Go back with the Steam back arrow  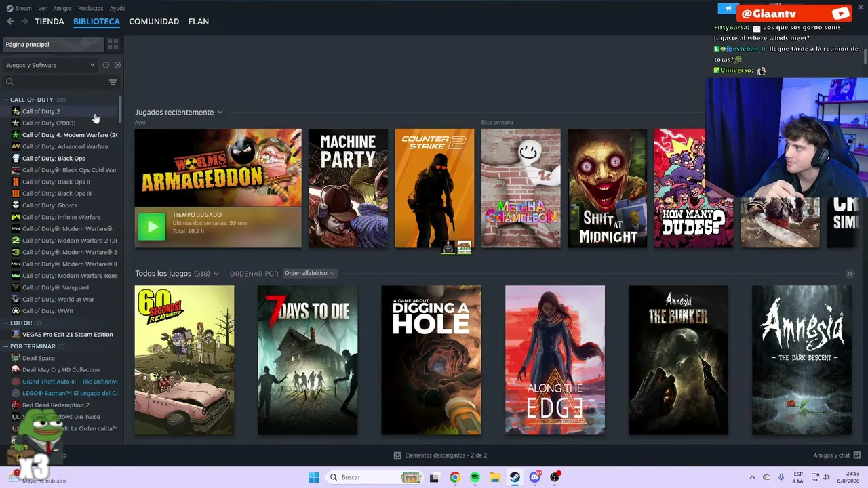(x=10, y=22)
